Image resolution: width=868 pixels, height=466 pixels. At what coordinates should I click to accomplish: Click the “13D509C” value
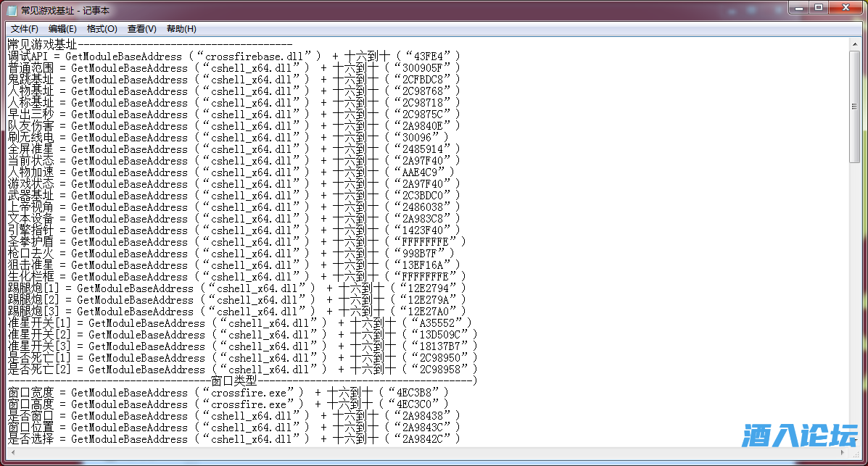pyautogui.click(x=440, y=336)
